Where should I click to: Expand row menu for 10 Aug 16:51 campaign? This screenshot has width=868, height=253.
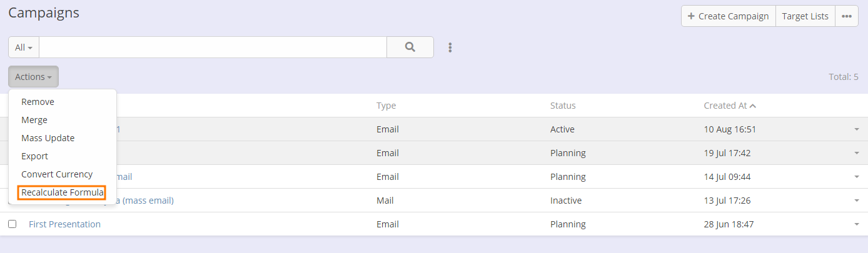pos(857,129)
